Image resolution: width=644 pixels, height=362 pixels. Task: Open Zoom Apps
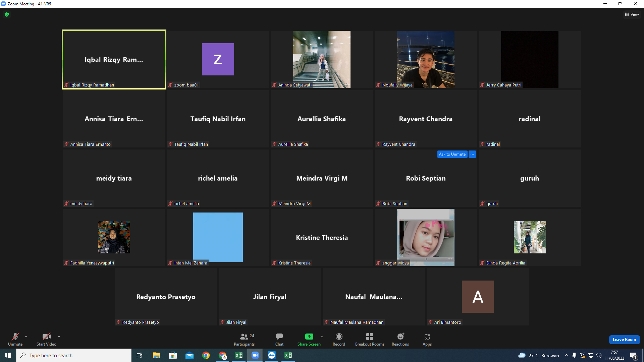click(x=427, y=339)
